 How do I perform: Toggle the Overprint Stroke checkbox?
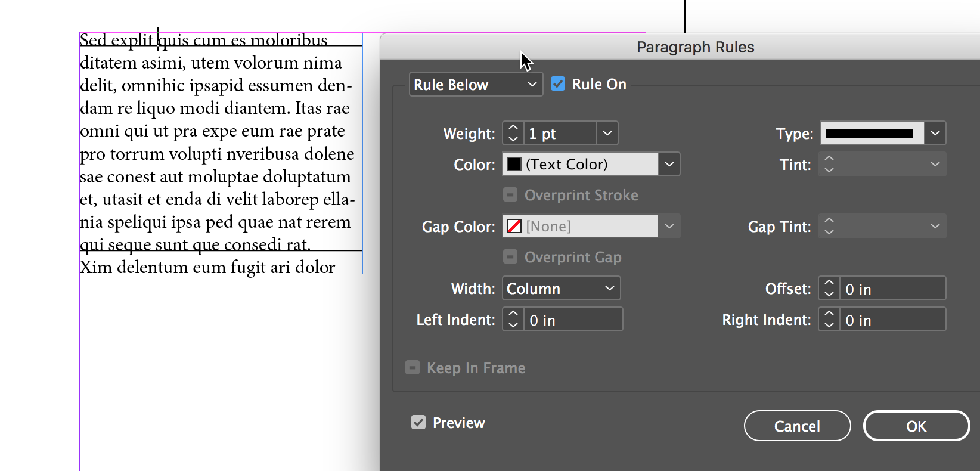510,195
